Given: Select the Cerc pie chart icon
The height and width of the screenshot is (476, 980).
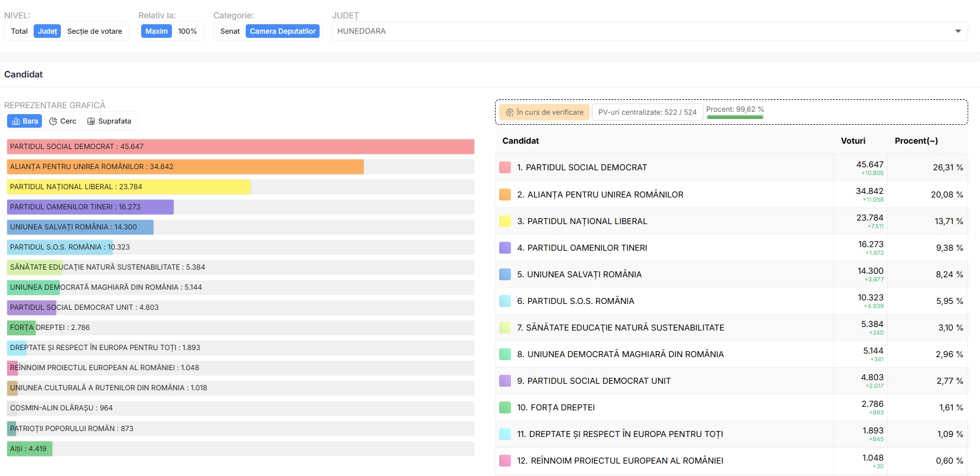Looking at the screenshot, I should click(53, 121).
